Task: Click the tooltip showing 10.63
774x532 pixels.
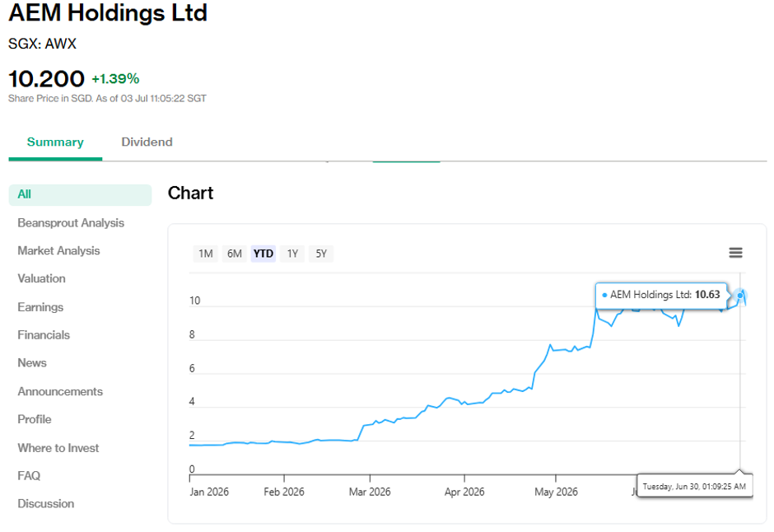Action: 661,295
